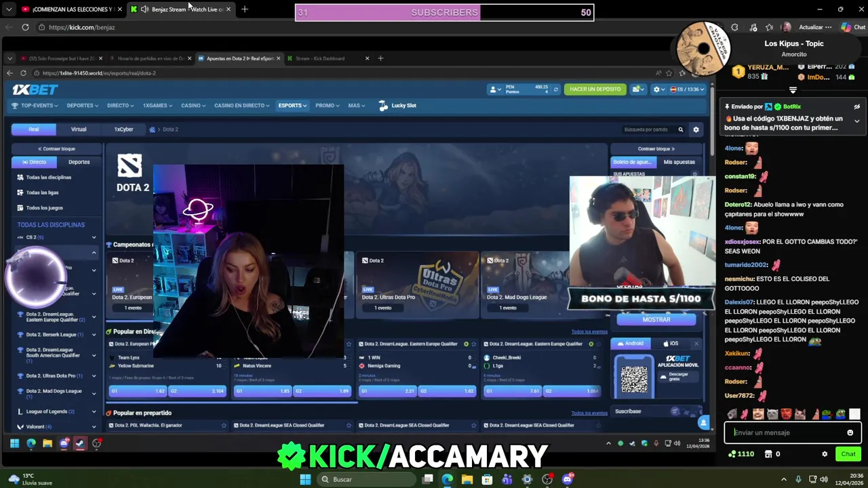The width and height of the screenshot is (868, 488).
Task: Switch to Stream - Kick Dashboard browser tab
Action: [328, 58]
